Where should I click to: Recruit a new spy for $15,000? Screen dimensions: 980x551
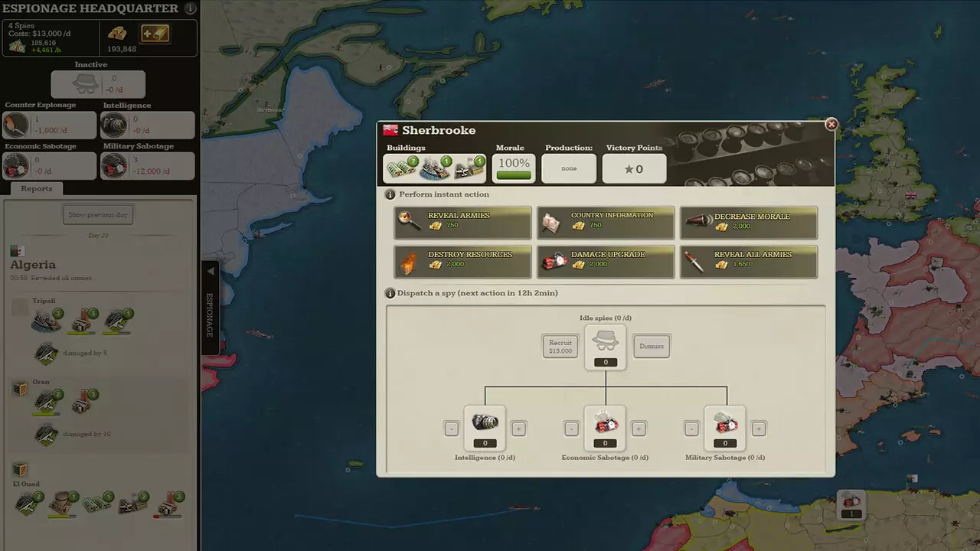click(560, 347)
